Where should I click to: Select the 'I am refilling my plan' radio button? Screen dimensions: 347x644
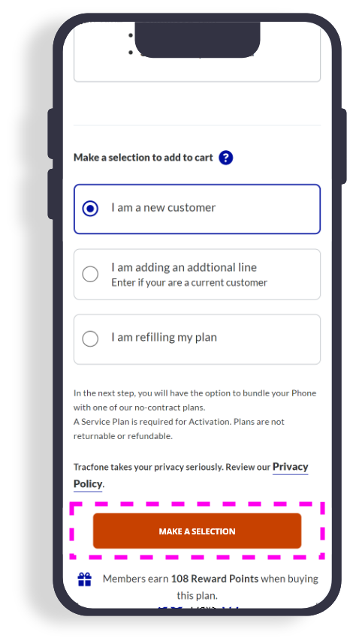90,339
